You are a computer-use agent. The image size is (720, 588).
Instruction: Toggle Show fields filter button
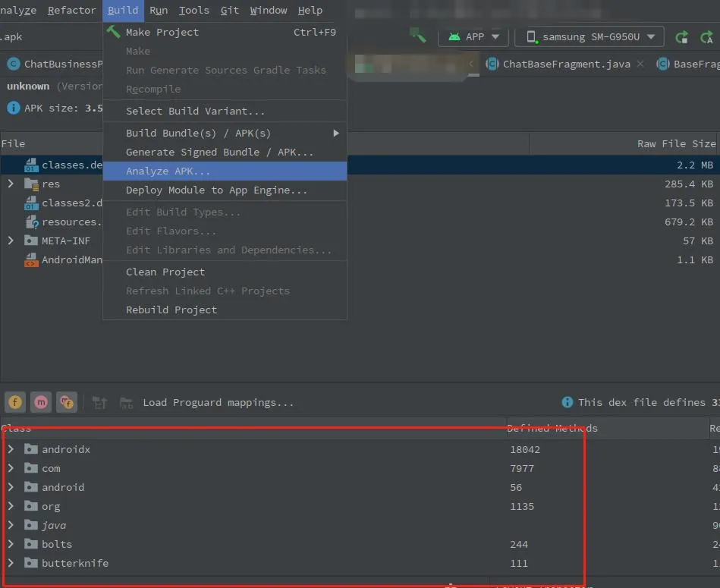coord(14,402)
